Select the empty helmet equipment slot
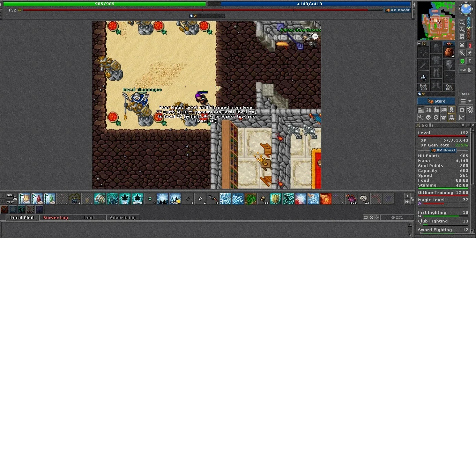This screenshot has width=476, height=461. (436, 47)
